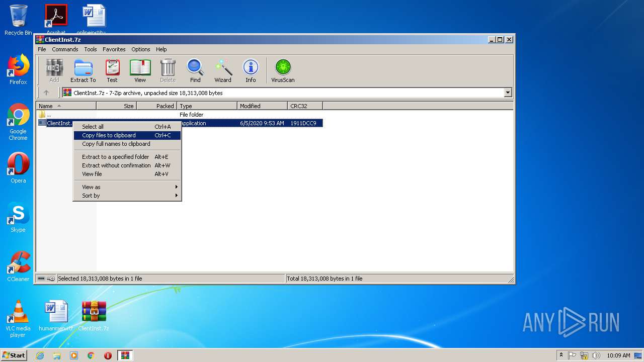Open the Options menu
Viewport: 644px width, 362px height.
141,49
